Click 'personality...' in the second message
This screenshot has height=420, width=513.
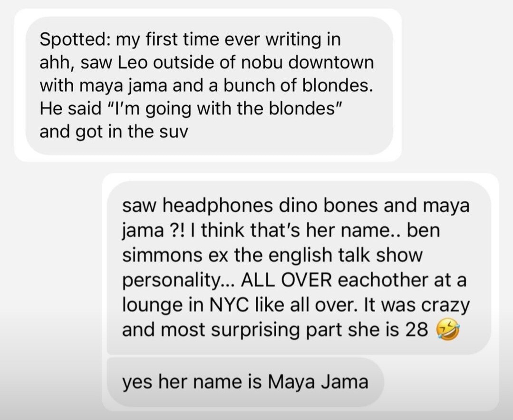(179, 281)
